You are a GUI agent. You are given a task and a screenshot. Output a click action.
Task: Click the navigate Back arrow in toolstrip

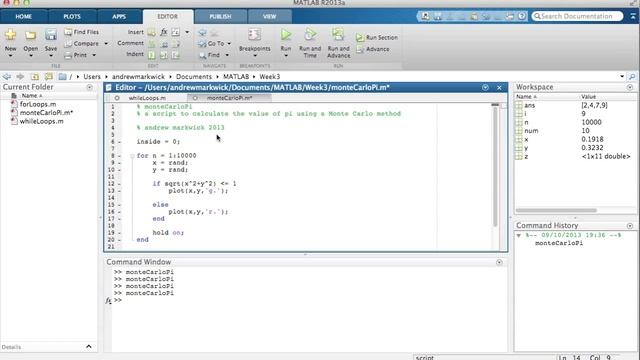pyautogui.click(x=202, y=32)
